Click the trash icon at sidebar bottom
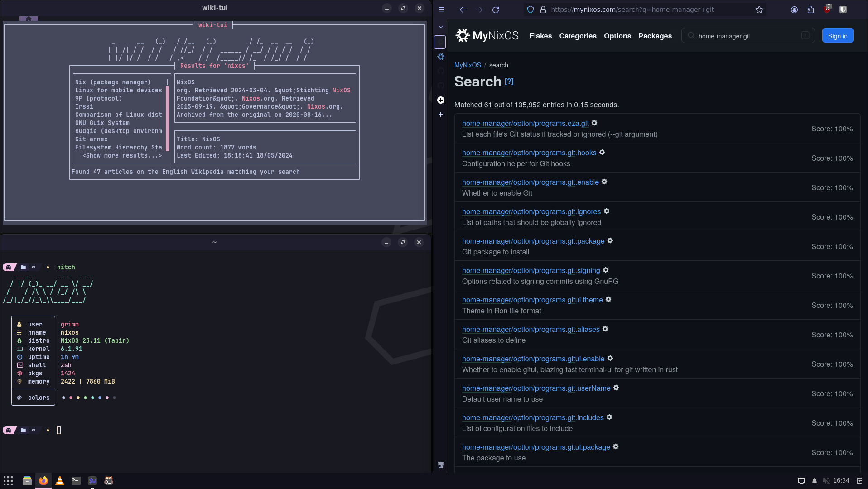The image size is (868, 489). 441,465
